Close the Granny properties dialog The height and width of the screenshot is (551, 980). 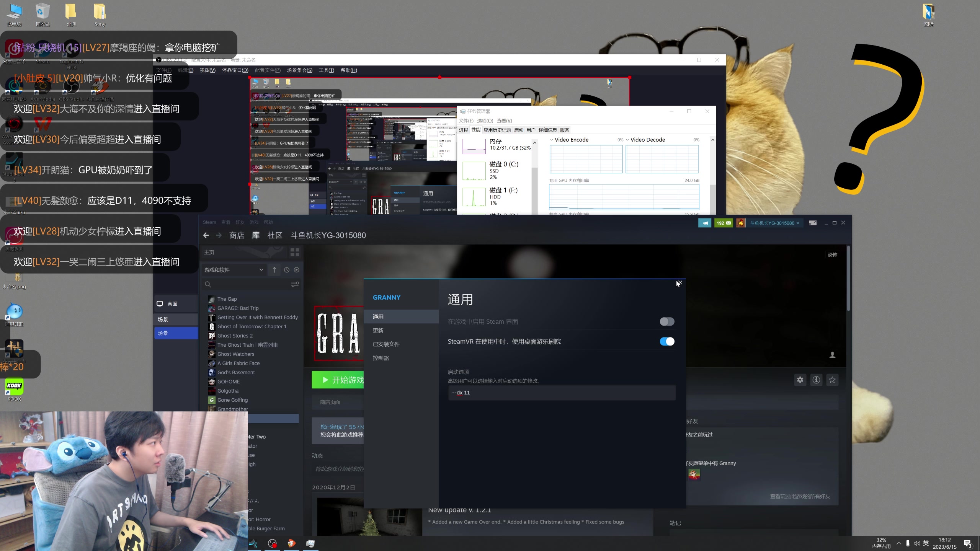tap(680, 283)
